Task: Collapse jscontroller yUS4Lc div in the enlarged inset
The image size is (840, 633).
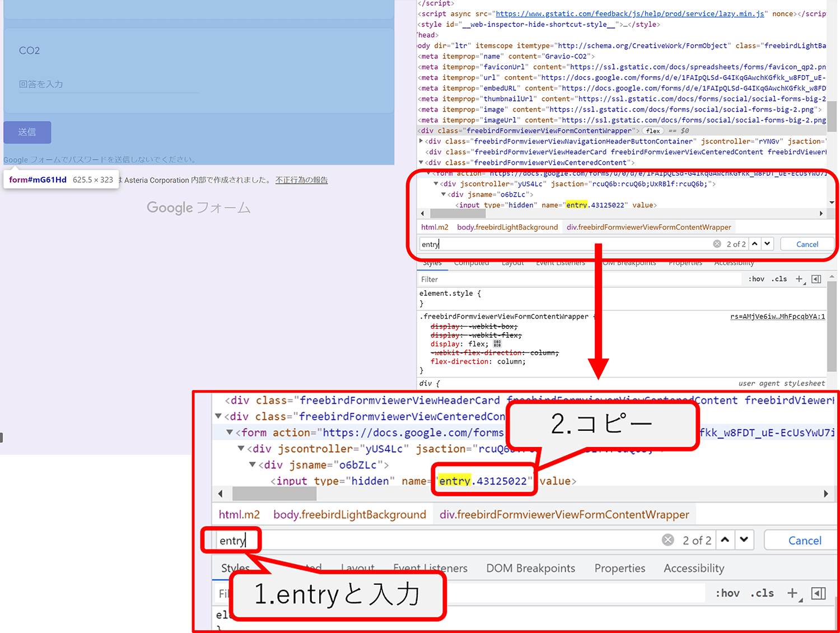Action: pyautogui.click(x=241, y=449)
